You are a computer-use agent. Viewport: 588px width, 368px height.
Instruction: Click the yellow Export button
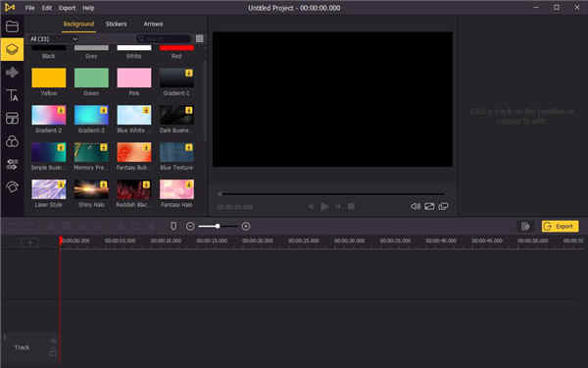[x=560, y=226]
